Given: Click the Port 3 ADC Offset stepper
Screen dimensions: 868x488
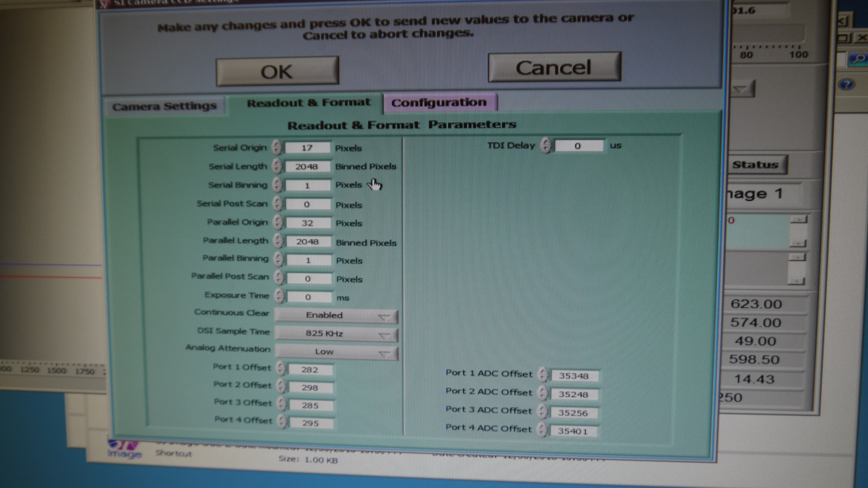Looking at the screenshot, I should click(542, 412).
